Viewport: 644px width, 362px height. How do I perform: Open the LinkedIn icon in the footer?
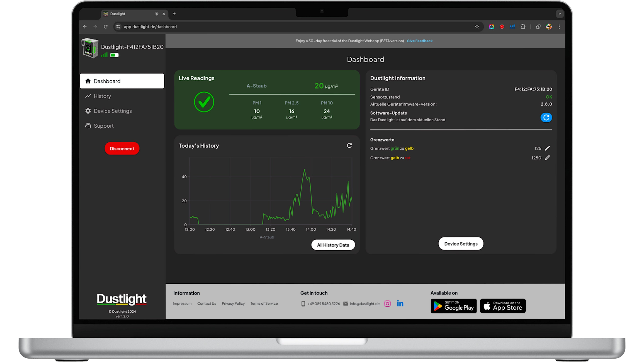(x=400, y=303)
